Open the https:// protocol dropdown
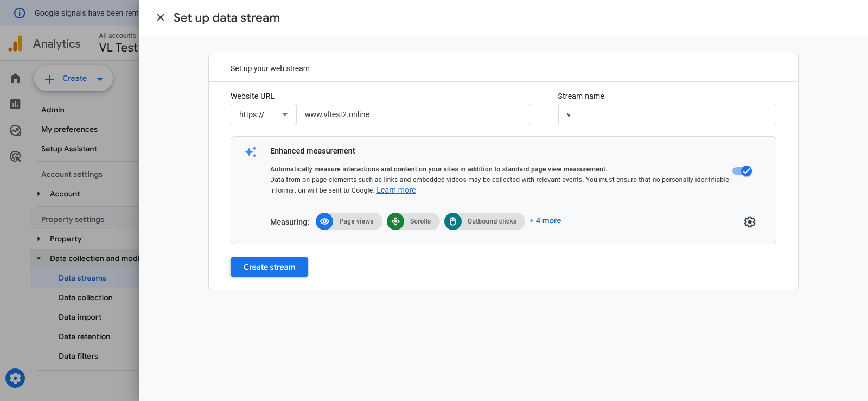This screenshot has width=868, height=401. point(263,114)
